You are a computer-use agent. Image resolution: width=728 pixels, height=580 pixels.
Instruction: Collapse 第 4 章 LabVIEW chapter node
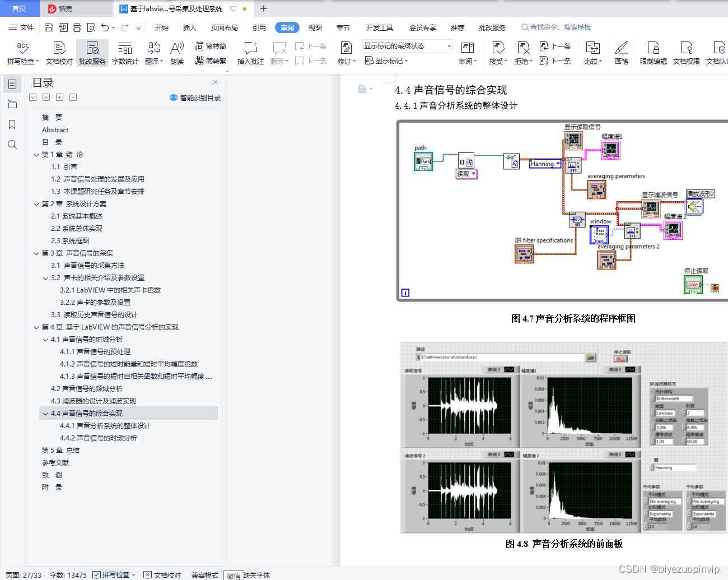point(36,327)
